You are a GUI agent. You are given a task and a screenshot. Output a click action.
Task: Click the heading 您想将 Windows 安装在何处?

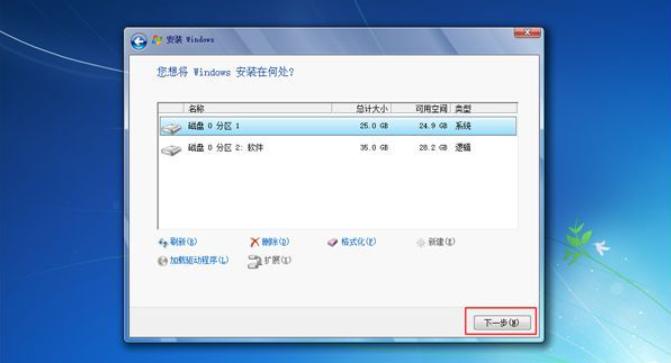point(226,72)
